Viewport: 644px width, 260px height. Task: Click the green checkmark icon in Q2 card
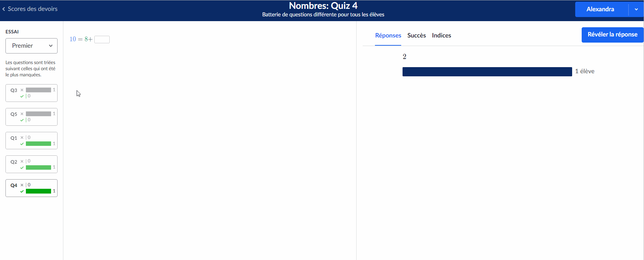[22, 168]
